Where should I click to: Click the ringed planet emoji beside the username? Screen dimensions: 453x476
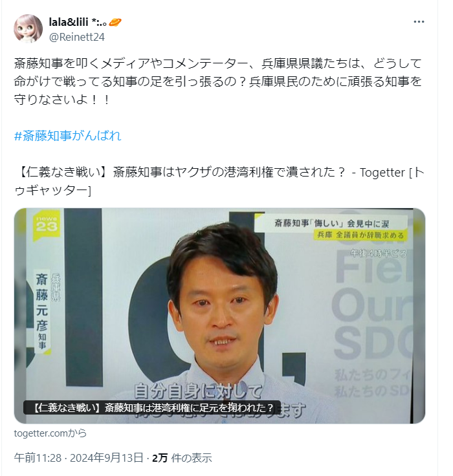point(115,22)
